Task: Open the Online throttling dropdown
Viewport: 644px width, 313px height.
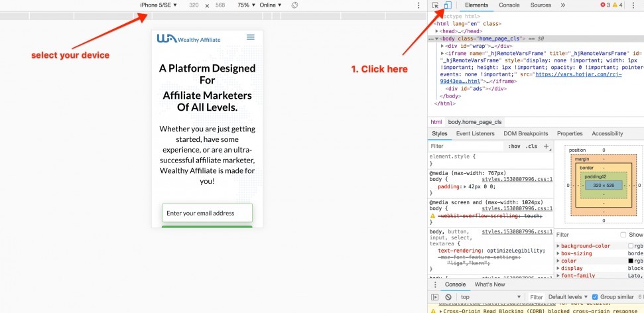Action: coord(271,5)
